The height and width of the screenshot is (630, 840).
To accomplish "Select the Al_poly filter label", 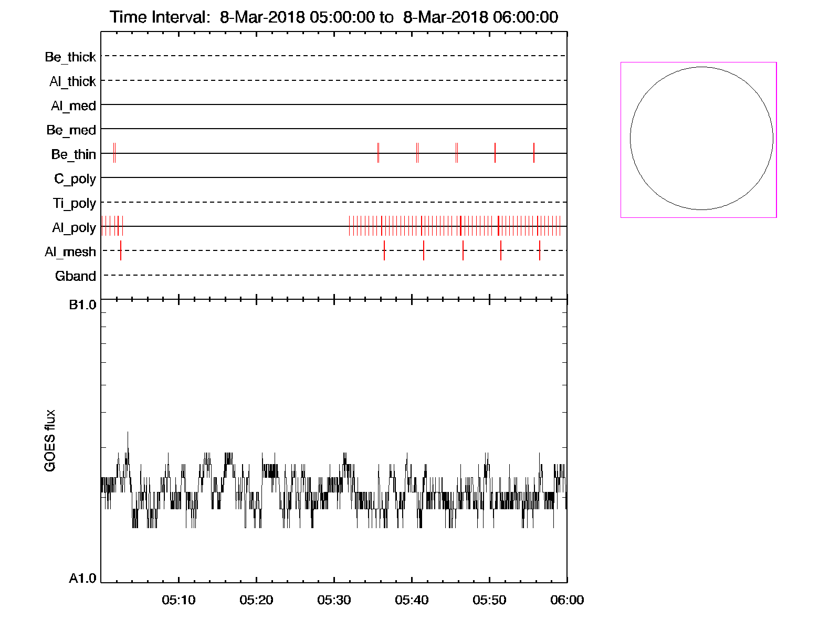I will 74,228.
